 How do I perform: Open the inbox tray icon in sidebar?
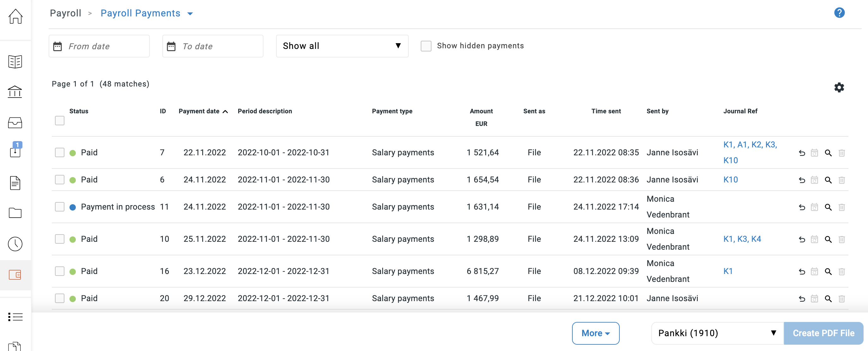15,122
